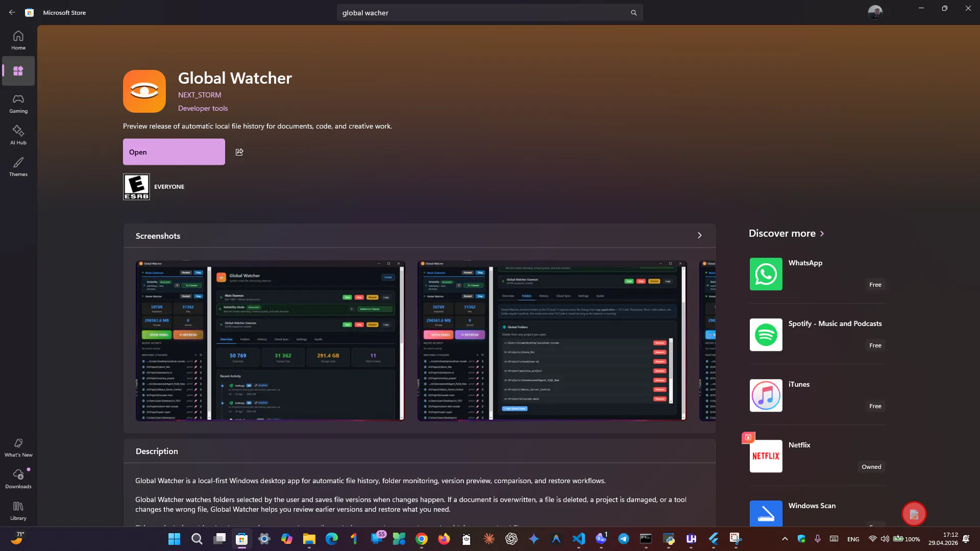Open the Library page
The height and width of the screenshot is (551, 980).
[x=18, y=511]
